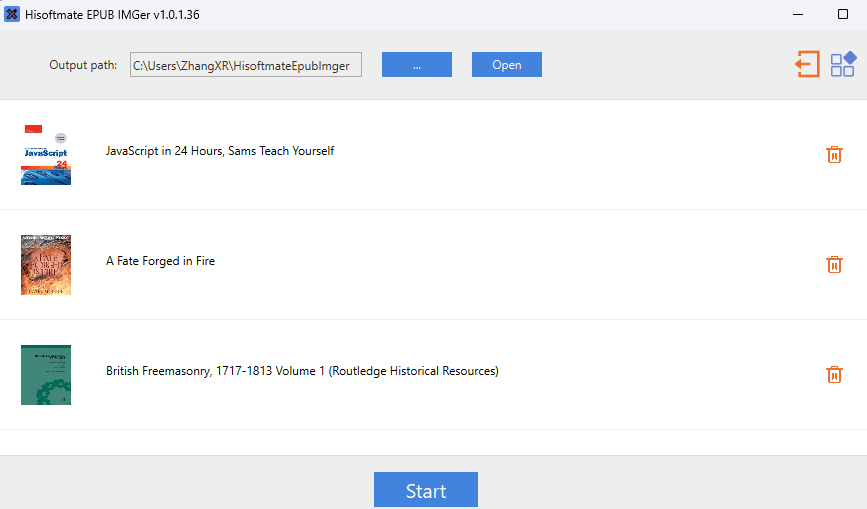The width and height of the screenshot is (867, 509).
Task: Click into the Output path field
Action: (246, 65)
